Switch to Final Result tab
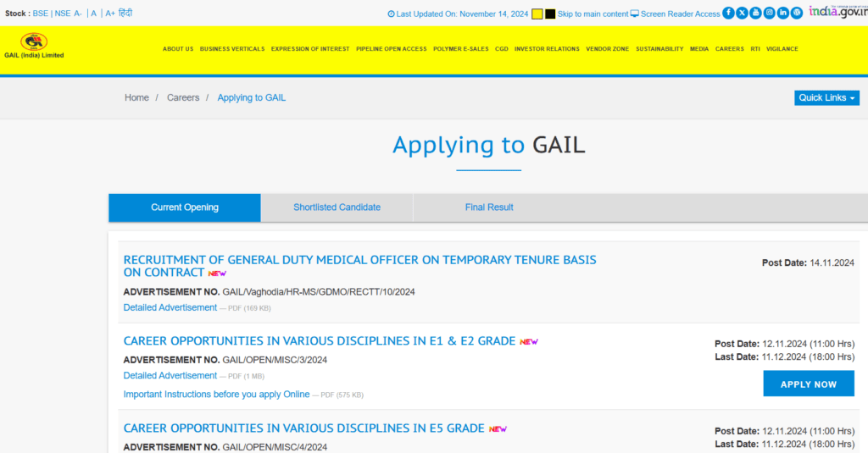Image resolution: width=868 pixels, height=453 pixels. click(489, 207)
